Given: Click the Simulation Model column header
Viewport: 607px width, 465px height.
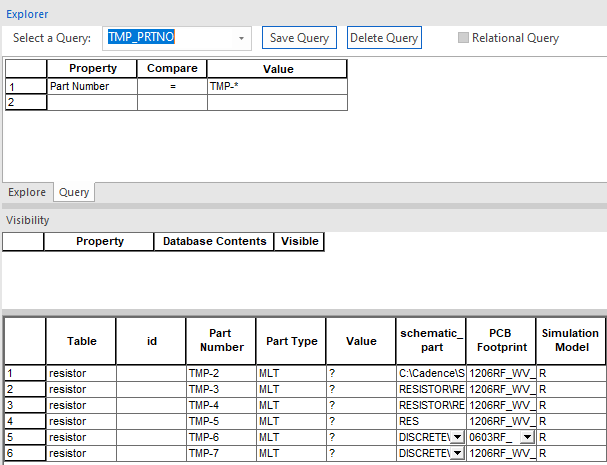Looking at the screenshot, I should [570, 340].
